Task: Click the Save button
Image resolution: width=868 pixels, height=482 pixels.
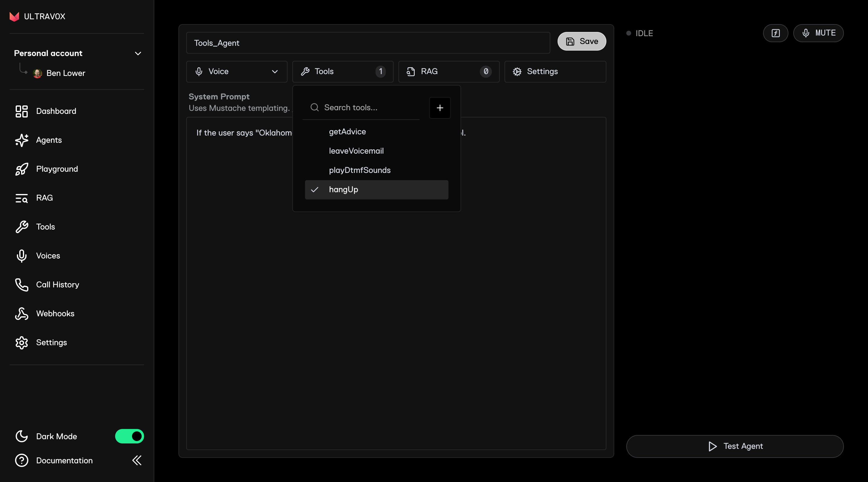Action: tap(582, 42)
